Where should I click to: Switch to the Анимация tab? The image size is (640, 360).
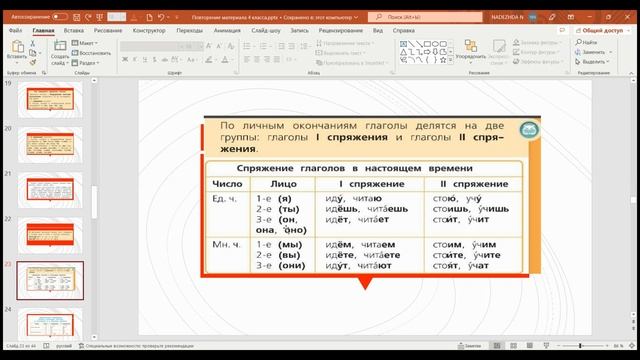pyautogui.click(x=227, y=31)
